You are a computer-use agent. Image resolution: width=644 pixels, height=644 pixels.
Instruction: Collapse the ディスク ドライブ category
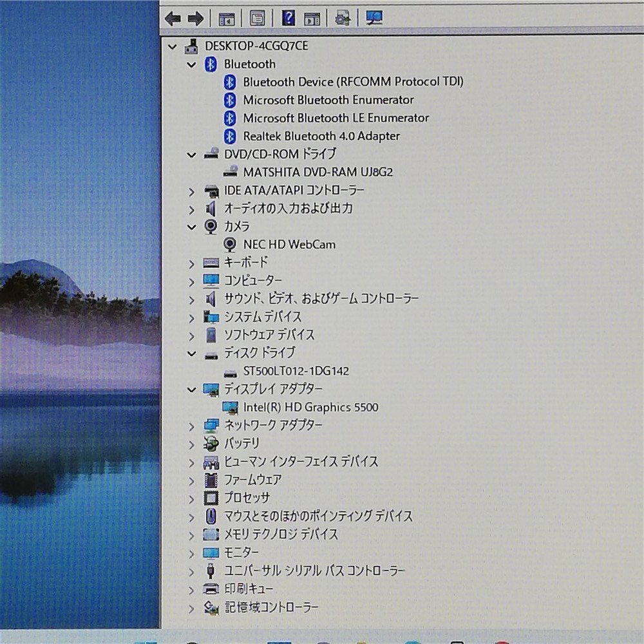pos(191,354)
